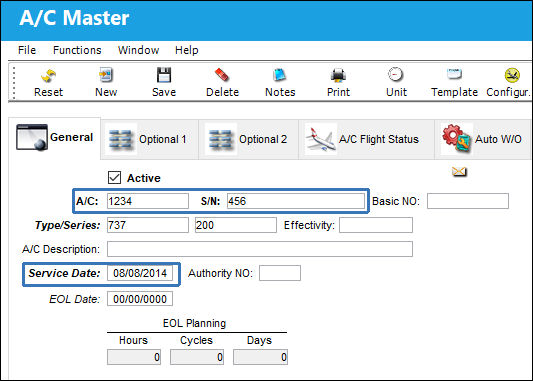Open the Auto W/O tab

pos(483,139)
